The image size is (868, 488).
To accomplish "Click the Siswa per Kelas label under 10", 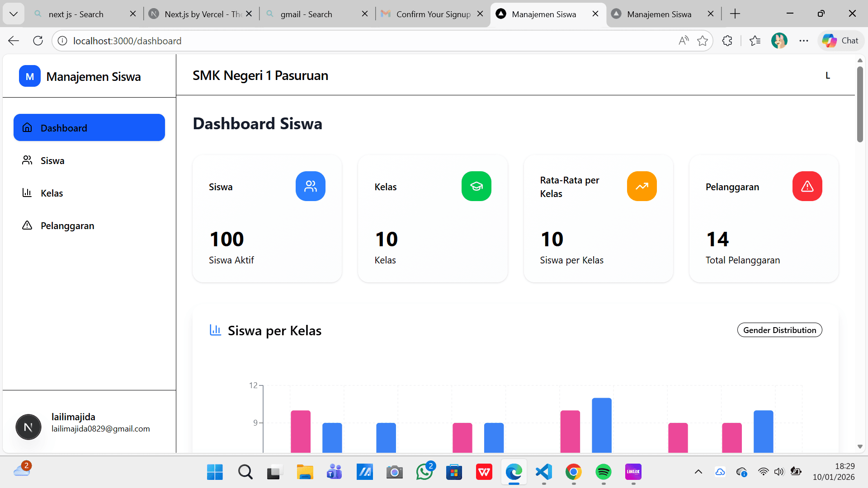I will coord(572,260).
